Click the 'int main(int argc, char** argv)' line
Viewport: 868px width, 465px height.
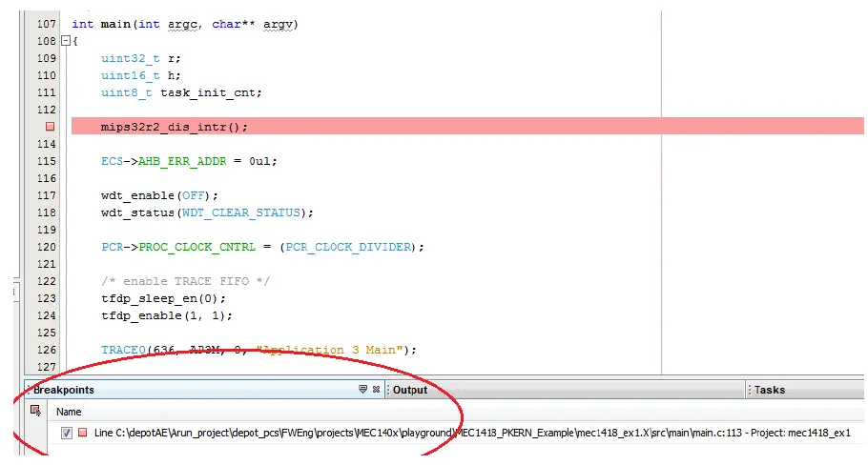point(185,25)
